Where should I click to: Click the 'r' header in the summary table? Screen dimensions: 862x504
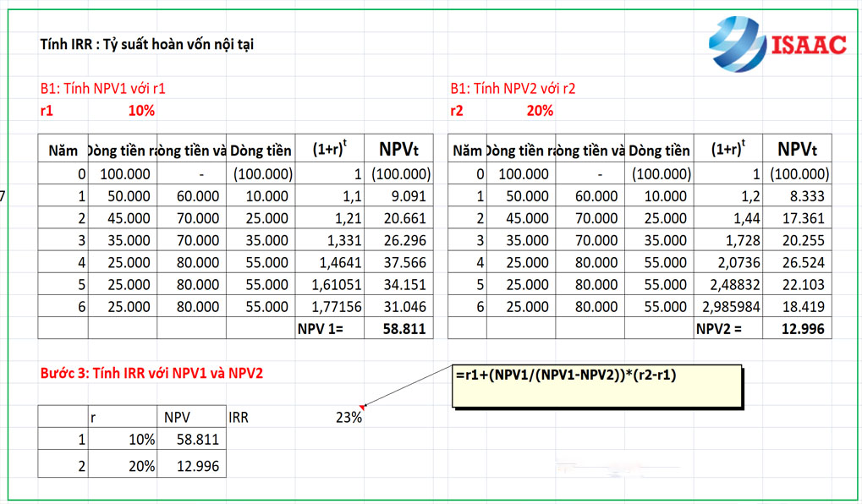point(123,417)
